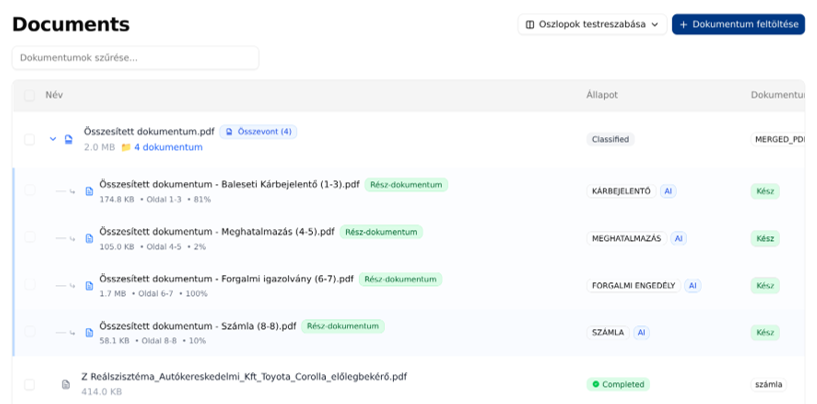Screen dimensions: 817x404
Task: Click file icon of Számla (8-8) document
Action: tap(89, 332)
